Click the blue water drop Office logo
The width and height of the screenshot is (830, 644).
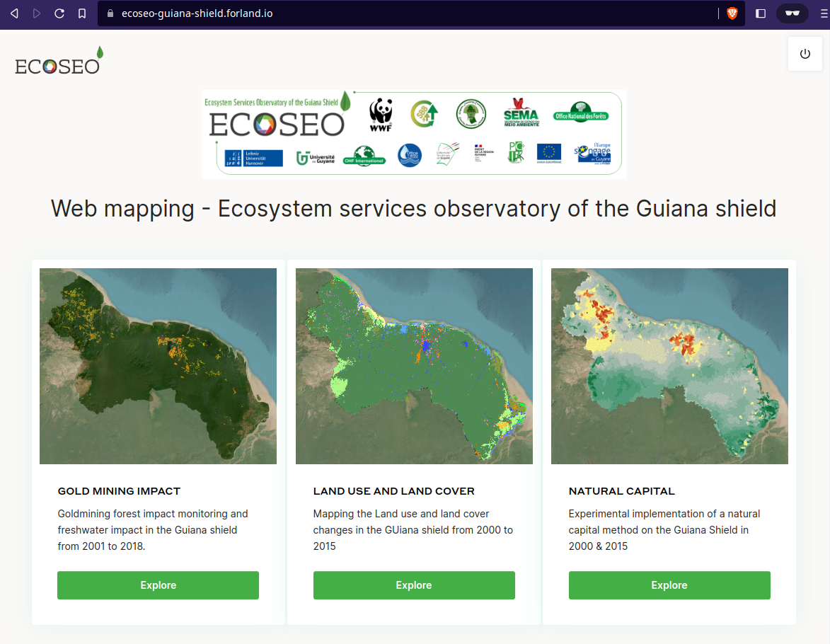[x=410, y=156]
